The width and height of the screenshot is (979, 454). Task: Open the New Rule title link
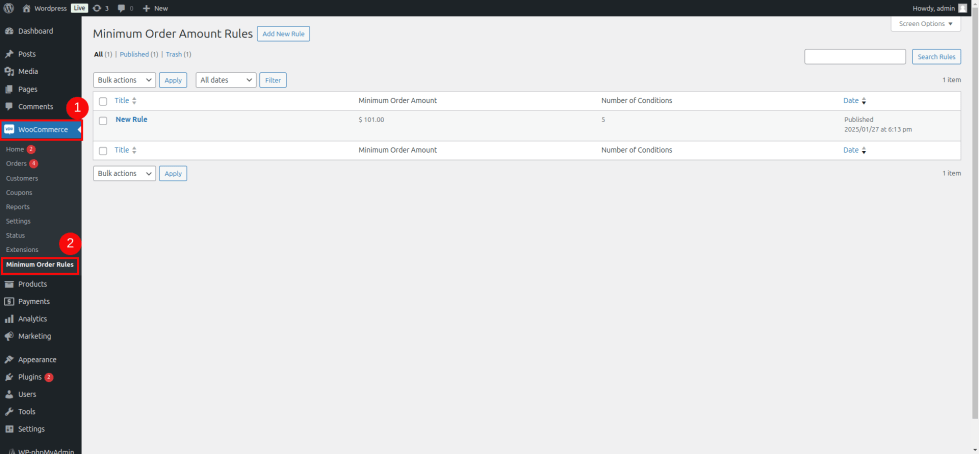pyautogui.click(x=131, y=119)
